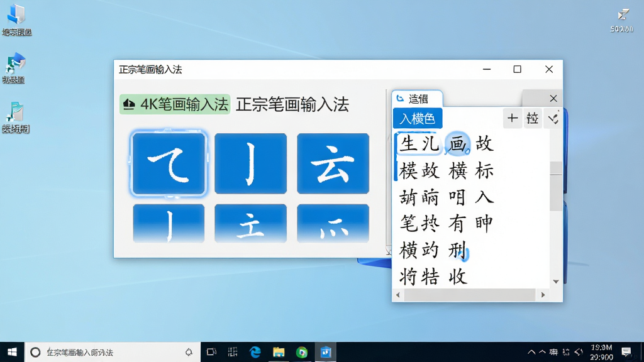
Task: Select the highlighted hook-stroke tile with glowing border
Action: click(x=169, y=163)
